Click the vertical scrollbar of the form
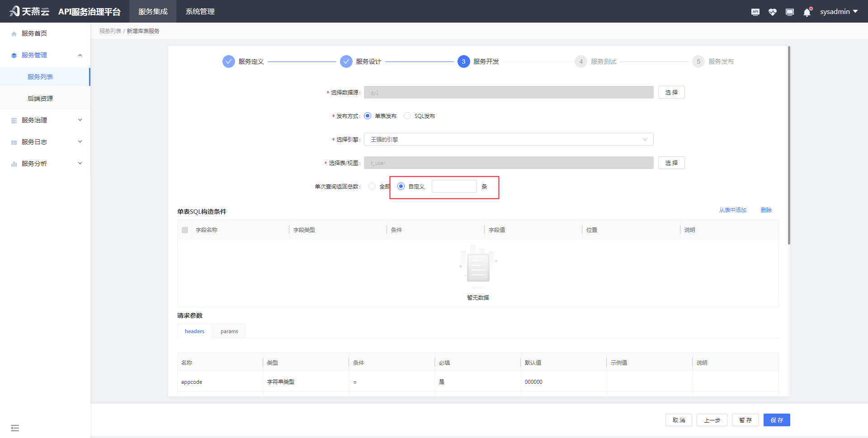 789,145
